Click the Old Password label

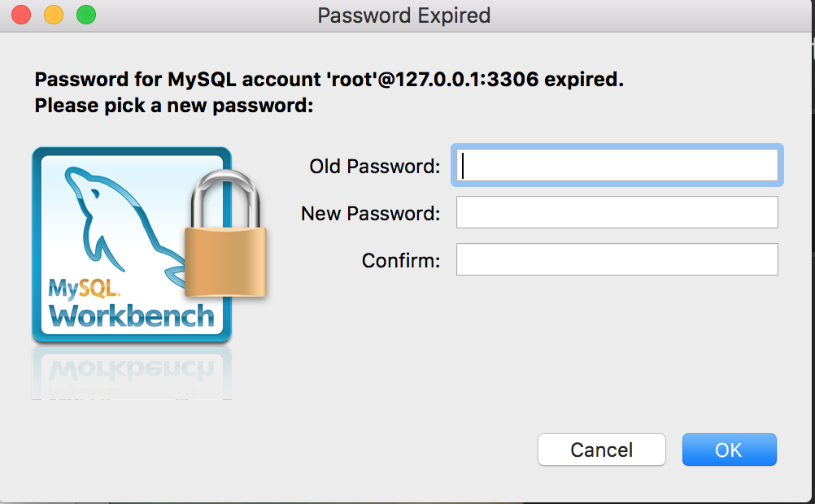375,167
